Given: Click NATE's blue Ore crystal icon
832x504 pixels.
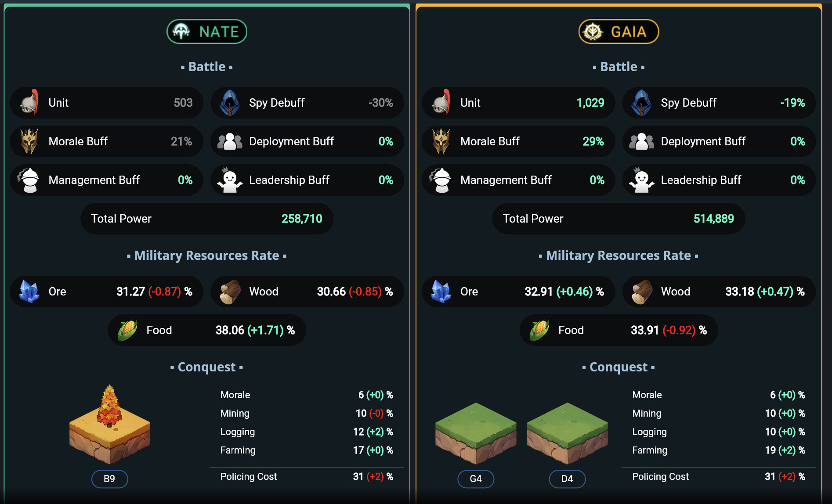Looking at the screenshot, I should coord(29,292).
